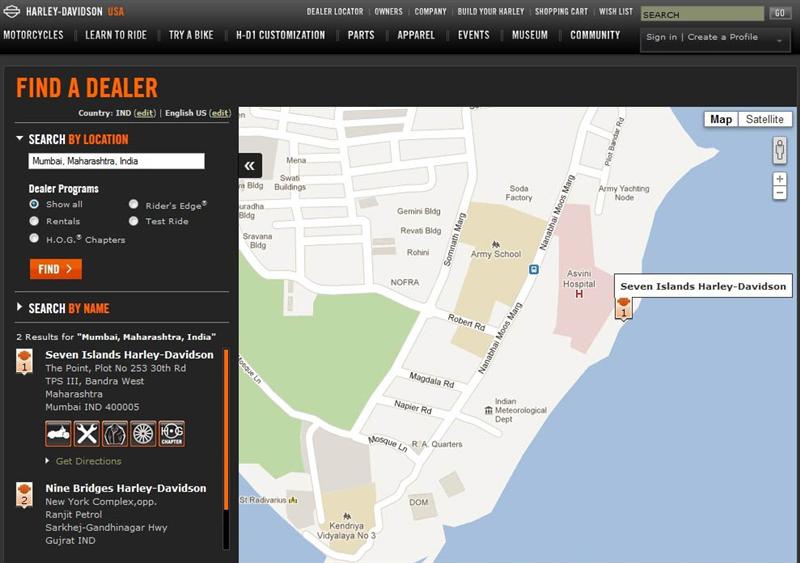
Task: Open the H-D1 Customization menu
Action: 281,35
